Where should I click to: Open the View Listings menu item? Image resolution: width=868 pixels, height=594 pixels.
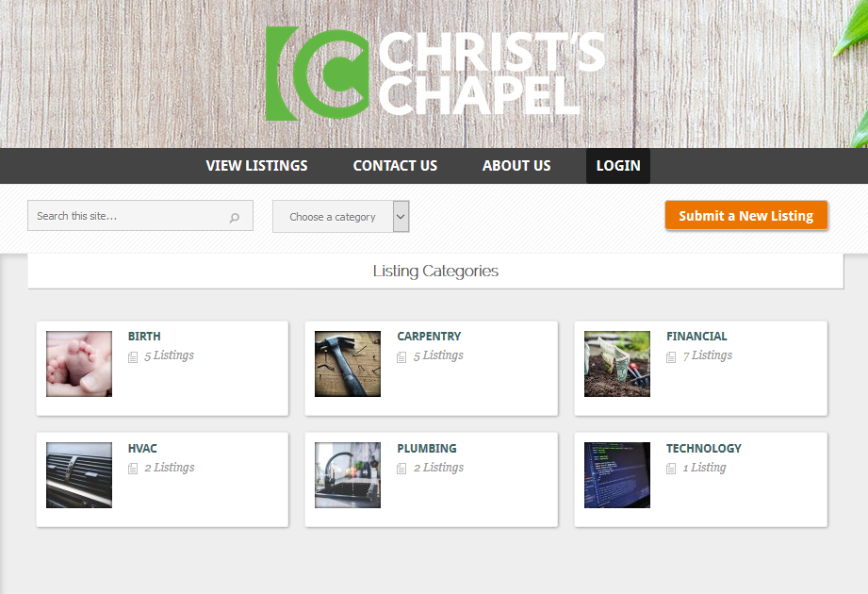click(x=257, y=166)
